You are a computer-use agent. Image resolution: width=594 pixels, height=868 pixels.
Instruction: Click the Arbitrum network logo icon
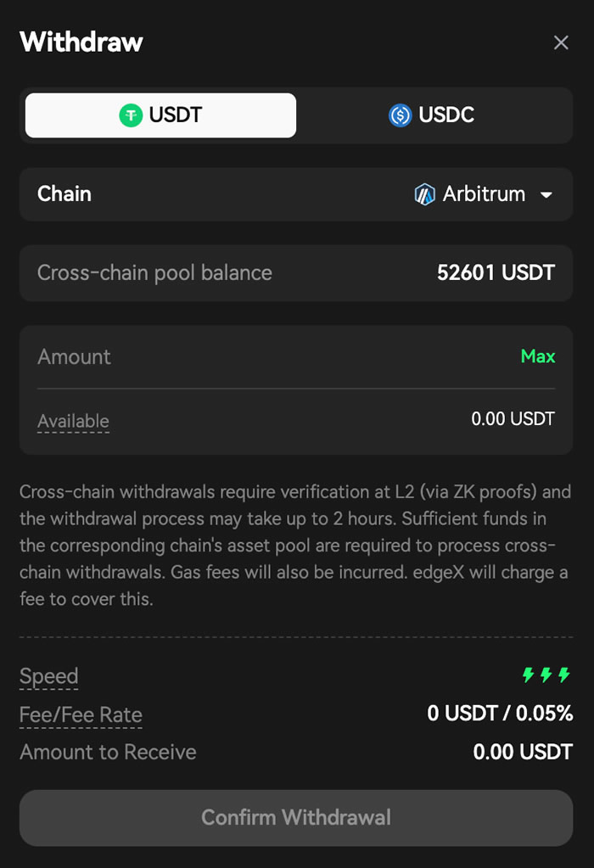[x=424, y=194]
